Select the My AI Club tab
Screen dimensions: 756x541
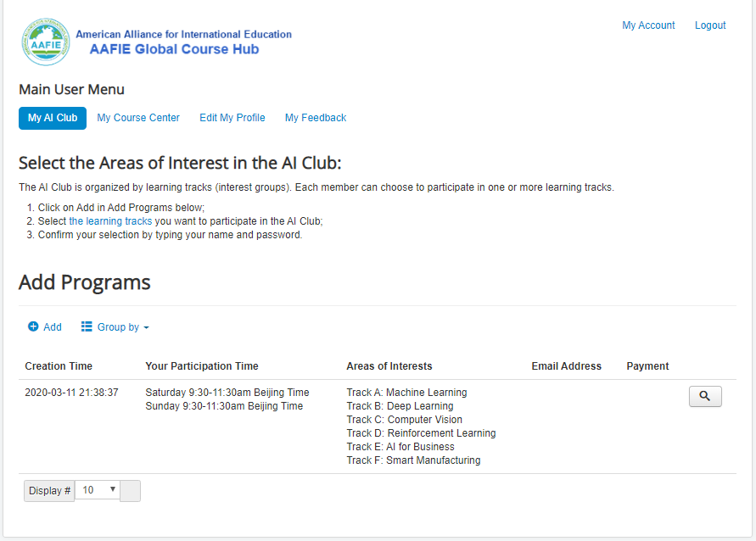pyautogui.click(x=53, y=118)
